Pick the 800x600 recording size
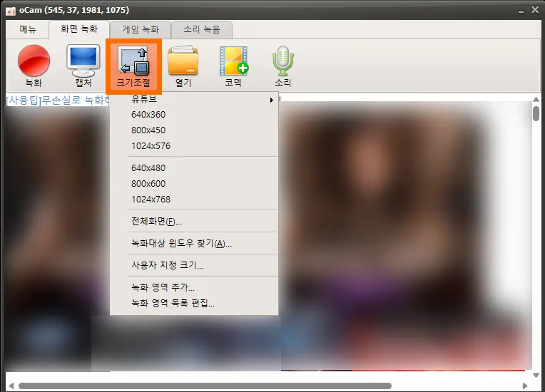This screenshot has height=392, width=545. [x=194, y=184]
